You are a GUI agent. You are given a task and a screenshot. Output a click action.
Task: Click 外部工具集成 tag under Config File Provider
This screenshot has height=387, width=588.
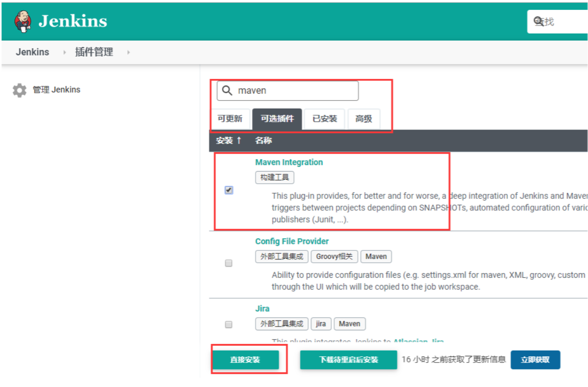point(282,257)
